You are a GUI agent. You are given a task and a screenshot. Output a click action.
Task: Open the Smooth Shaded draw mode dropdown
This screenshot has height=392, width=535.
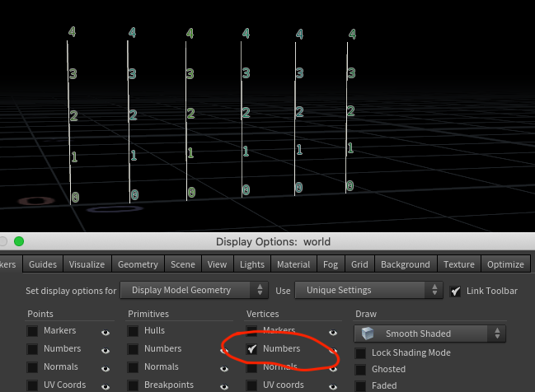pos(430,334)
